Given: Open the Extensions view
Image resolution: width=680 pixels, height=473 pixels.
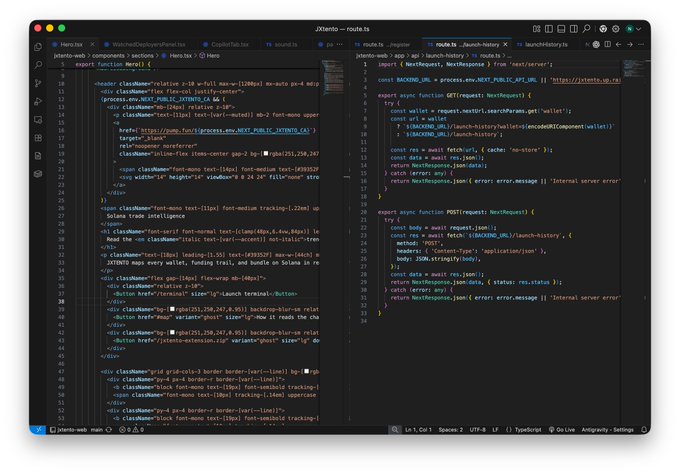Looking at the screenshot, I should [x=38, y=138].
